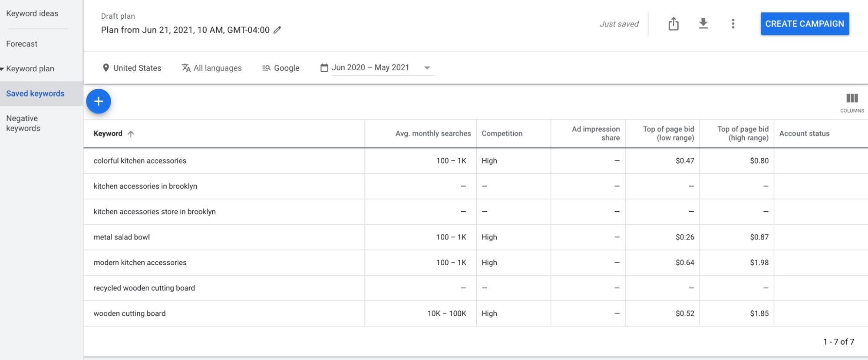Sort by Avg. monthly searches header
The image size is (868, 360).
tap(432, 133)
